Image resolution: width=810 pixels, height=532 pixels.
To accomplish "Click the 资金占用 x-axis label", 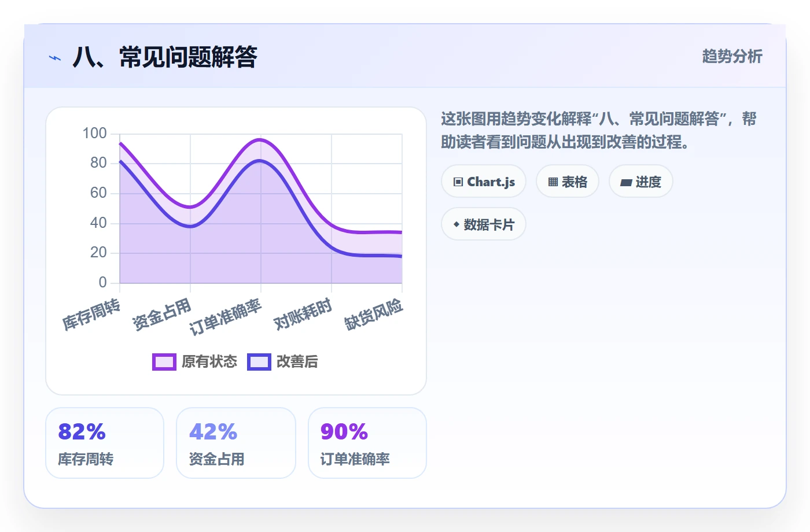I will [x=162, y=315].
